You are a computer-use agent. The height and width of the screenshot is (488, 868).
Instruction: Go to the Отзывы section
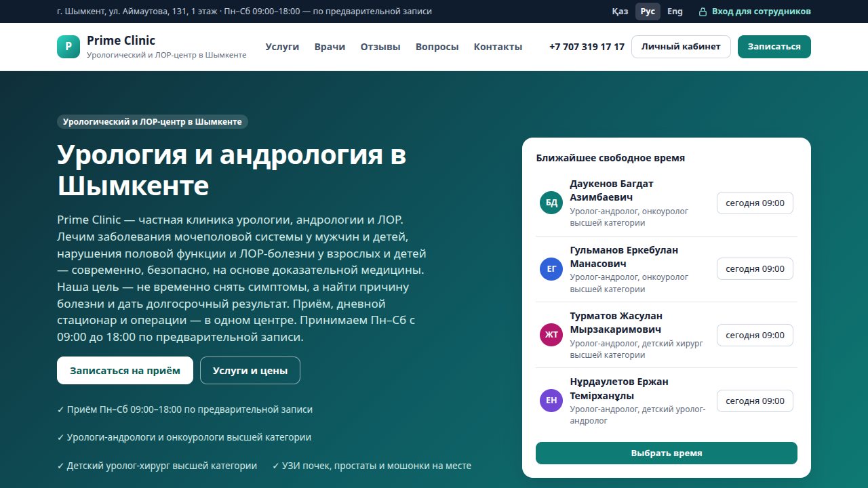pyautogui.click(x=380, y=47)
